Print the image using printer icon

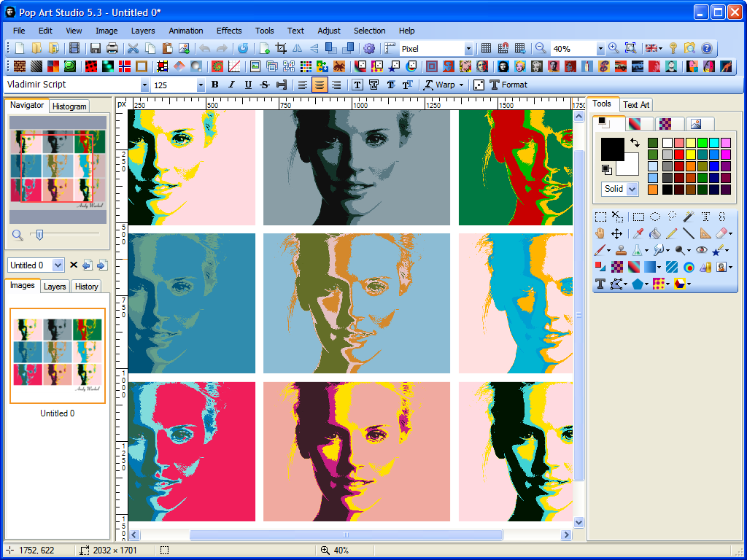[112, 48]
